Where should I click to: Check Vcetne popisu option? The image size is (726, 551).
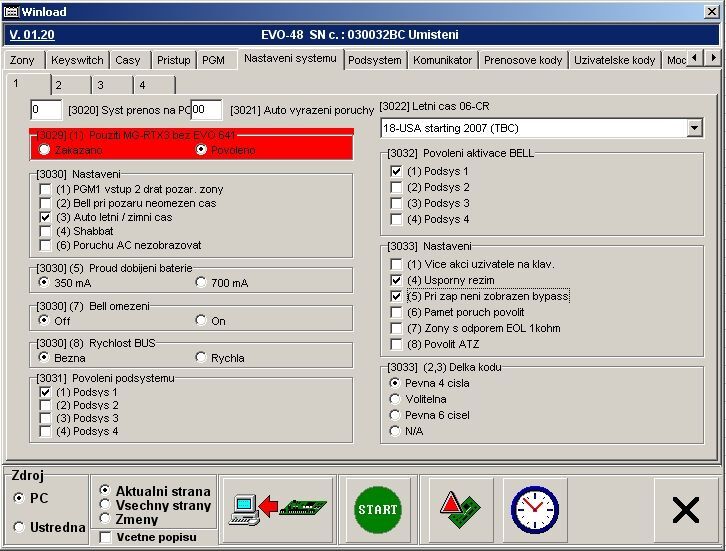pyautogui.click(x=106, y=538)
